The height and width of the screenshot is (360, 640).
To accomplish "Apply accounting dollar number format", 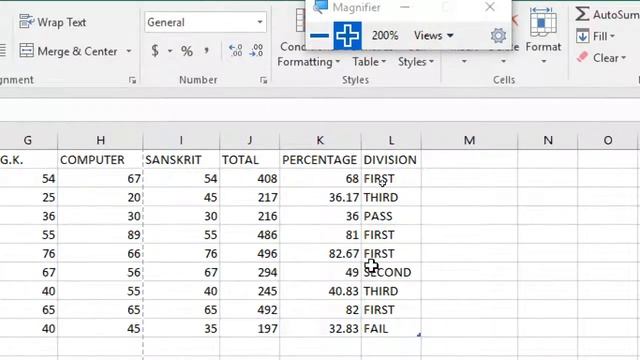I will (155, 51).
